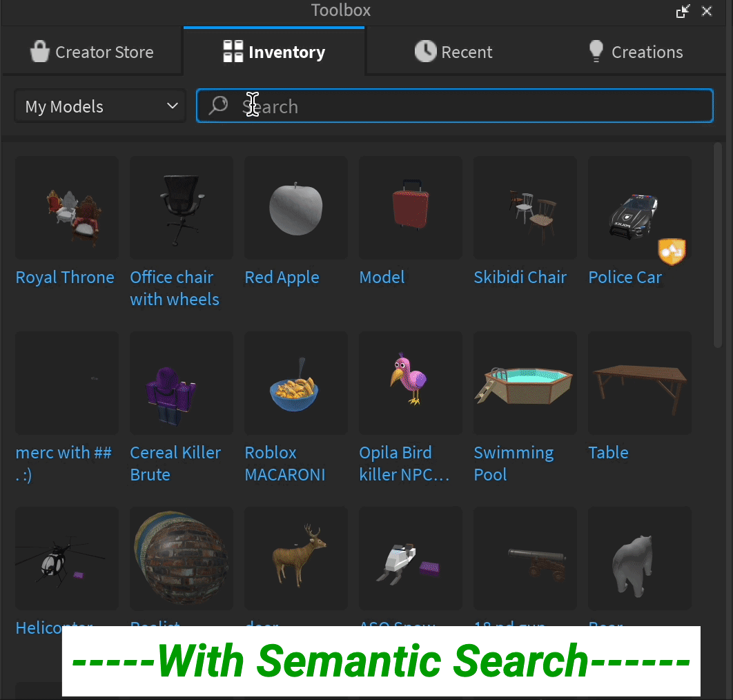Switch to the Creator Store tab

[x=92, y=52]
